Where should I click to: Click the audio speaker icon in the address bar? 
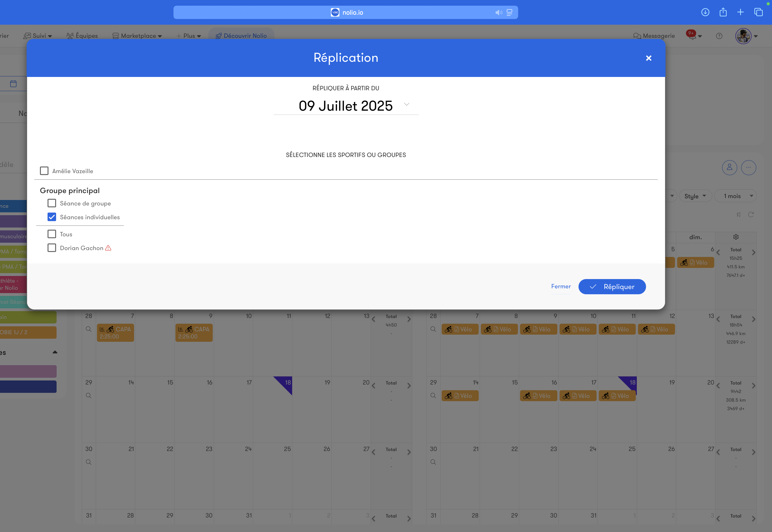pyautogui.click(x=498, y=13)
